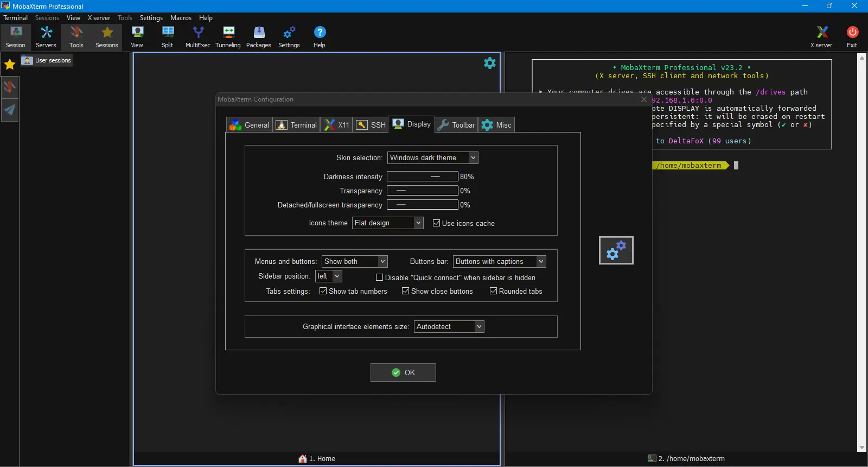Open the Tools menu in the menu bar
The height and width of the screenshot is (467, 868).
tap(125, 18)
